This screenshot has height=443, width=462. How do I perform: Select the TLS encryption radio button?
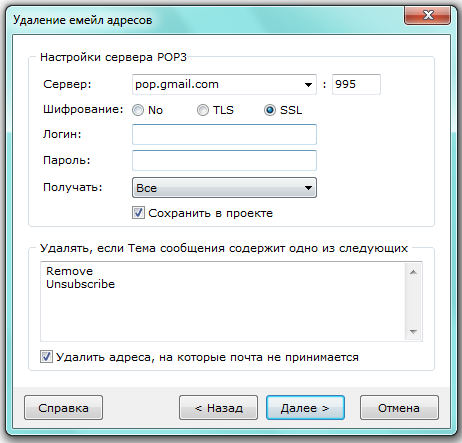[203, 110]
